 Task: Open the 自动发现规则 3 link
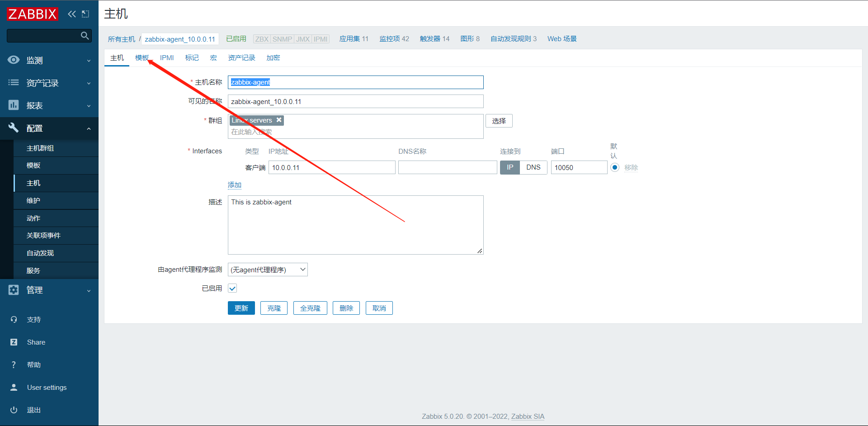(x=514, y=39)
